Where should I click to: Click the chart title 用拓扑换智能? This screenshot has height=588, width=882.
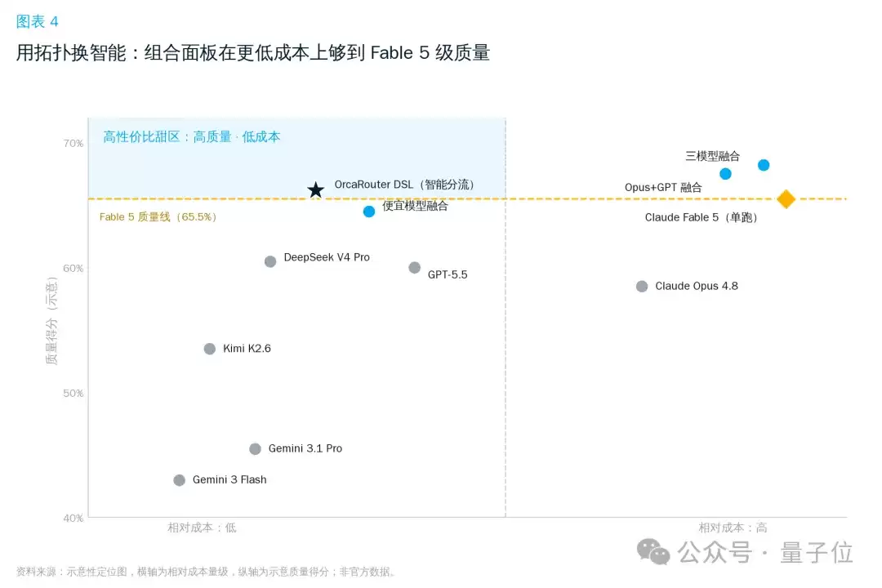[x=252, y=53]
